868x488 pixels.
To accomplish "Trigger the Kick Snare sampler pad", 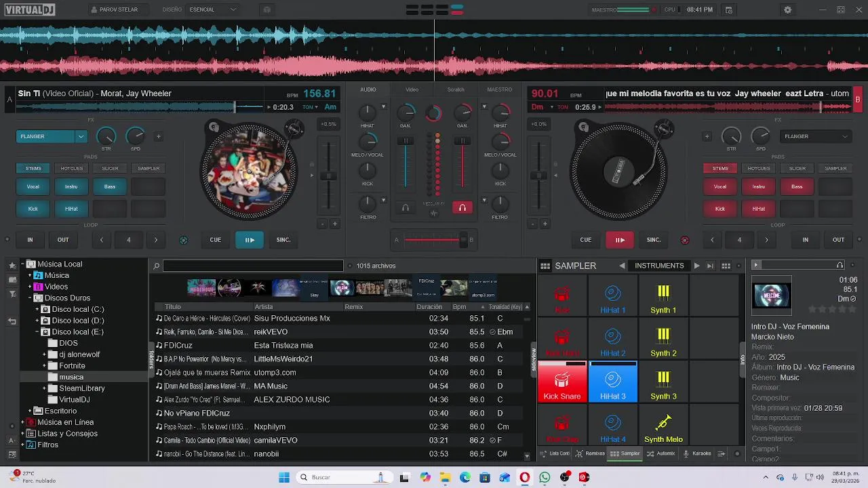I will (x=561, y=382).
